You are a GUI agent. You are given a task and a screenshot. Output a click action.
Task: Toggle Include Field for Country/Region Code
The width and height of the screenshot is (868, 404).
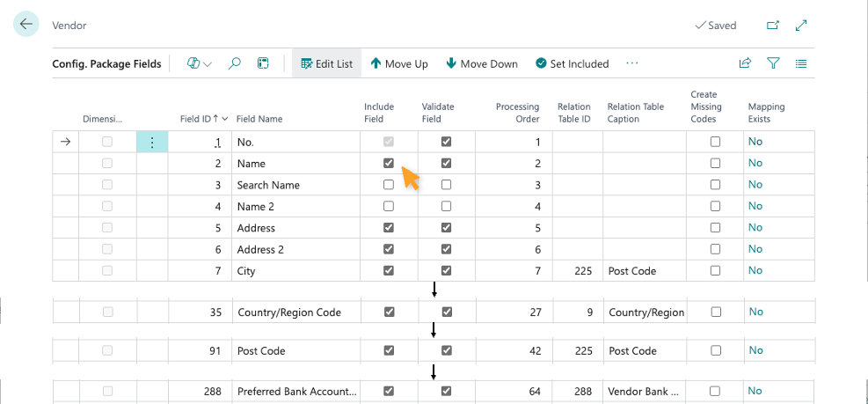(x=390, y=312)
